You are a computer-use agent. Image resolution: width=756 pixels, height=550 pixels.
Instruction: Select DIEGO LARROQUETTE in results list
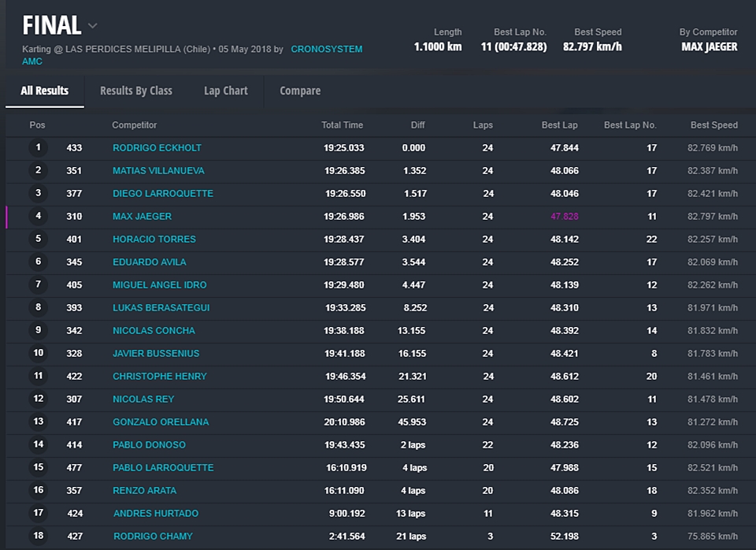point(162,193)
